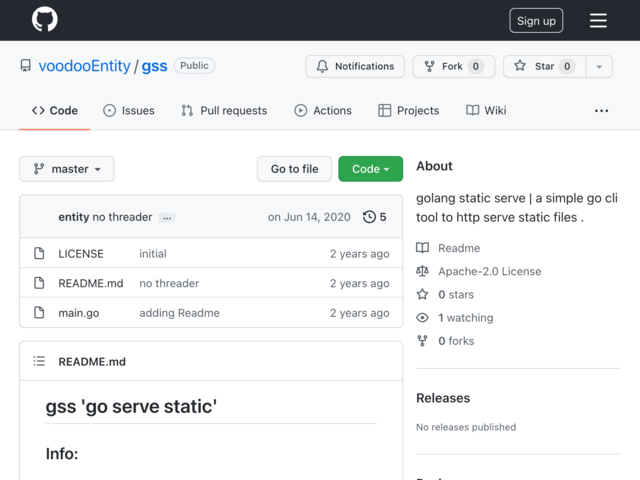Open the README outline list icon
This screenshot has width=640, height=480.
click(x=39, y=361)
